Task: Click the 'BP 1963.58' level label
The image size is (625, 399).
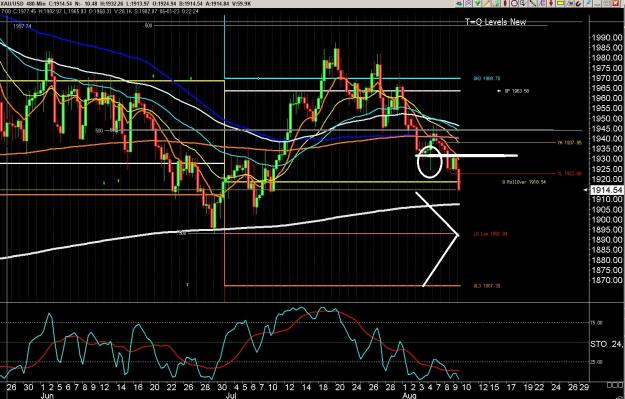Action: point(517,91)
